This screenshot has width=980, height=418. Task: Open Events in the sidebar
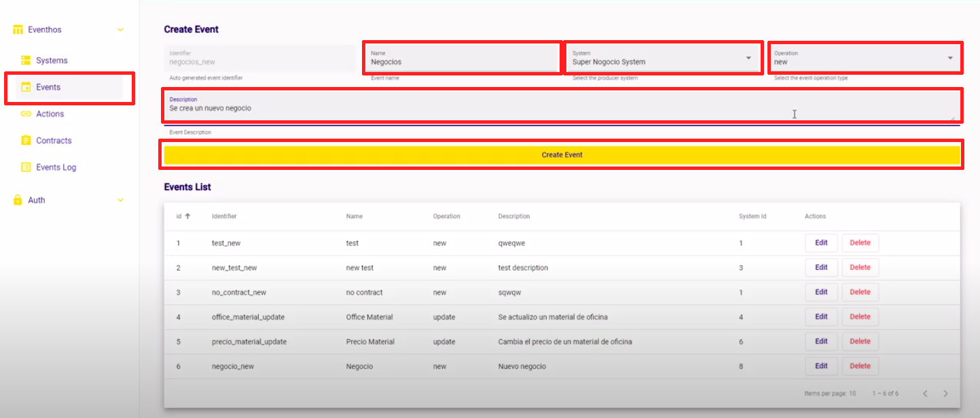(x=48, y=87)
